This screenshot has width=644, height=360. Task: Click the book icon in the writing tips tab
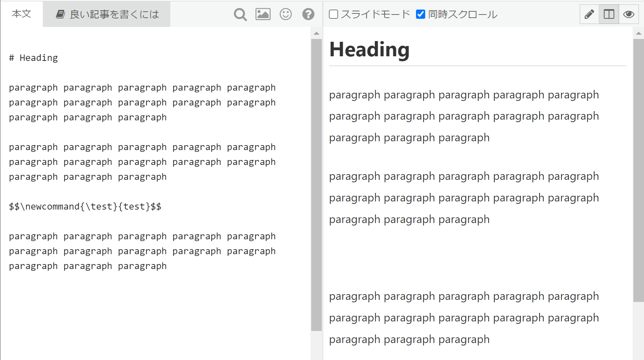pos(61,14)
